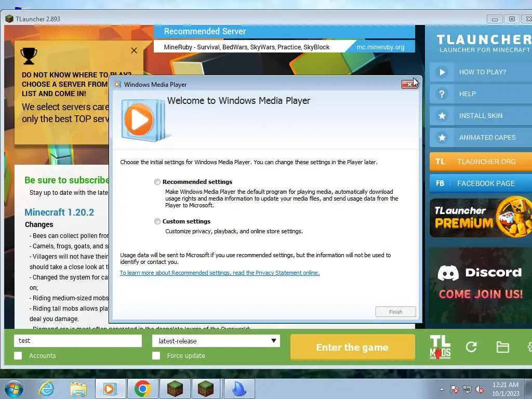Click the MineRuby recommended server entry
The width and height of the screenshot is (532, 399).
click(247, 47)
